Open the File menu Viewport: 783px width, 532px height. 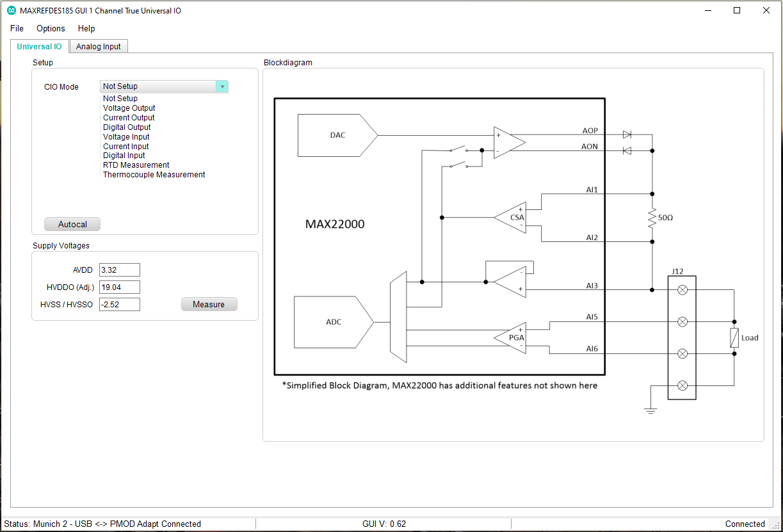(x=17, y=28)
